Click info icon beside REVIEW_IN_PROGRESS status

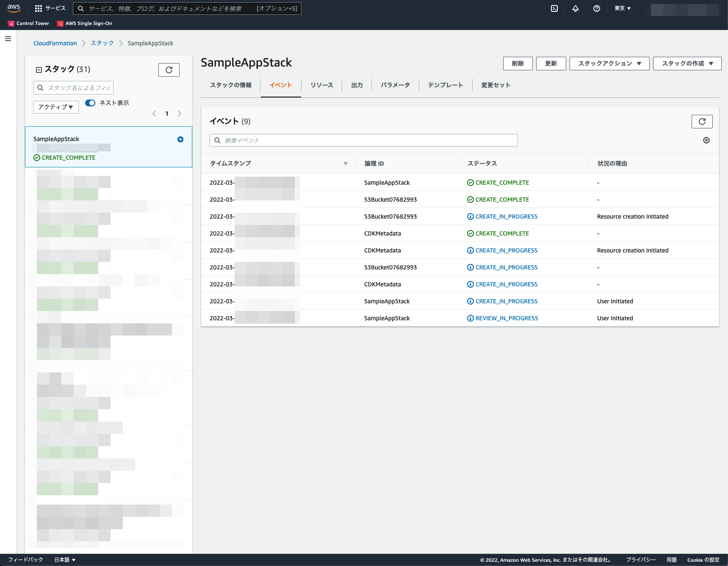click(x=471, y=318)
